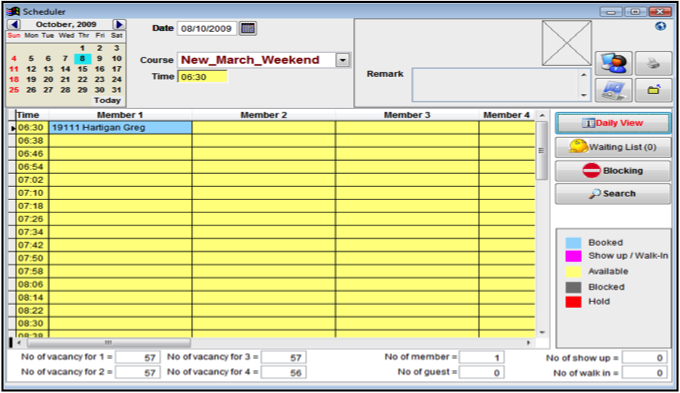680x393 pixels.
Task: Open the Daily View
Action: point(613,123)
